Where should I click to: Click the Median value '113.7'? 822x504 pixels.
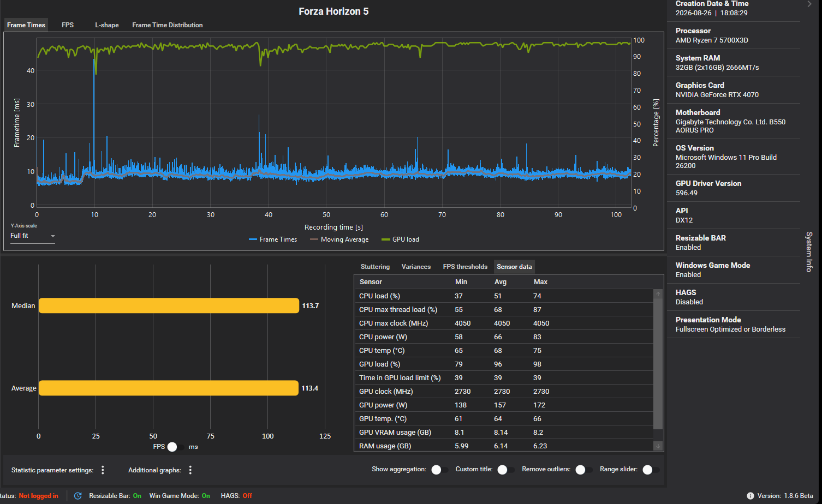[310, 306]
